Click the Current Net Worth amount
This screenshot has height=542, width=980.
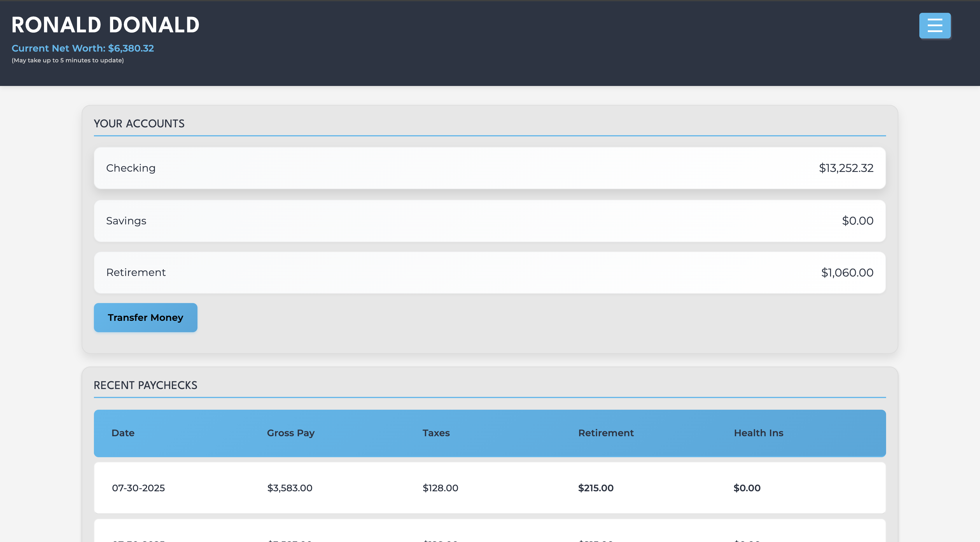130,48
